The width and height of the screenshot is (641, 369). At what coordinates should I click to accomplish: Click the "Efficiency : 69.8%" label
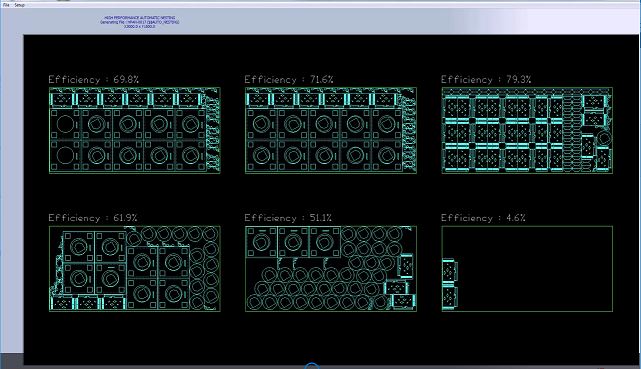pos(94,79)
